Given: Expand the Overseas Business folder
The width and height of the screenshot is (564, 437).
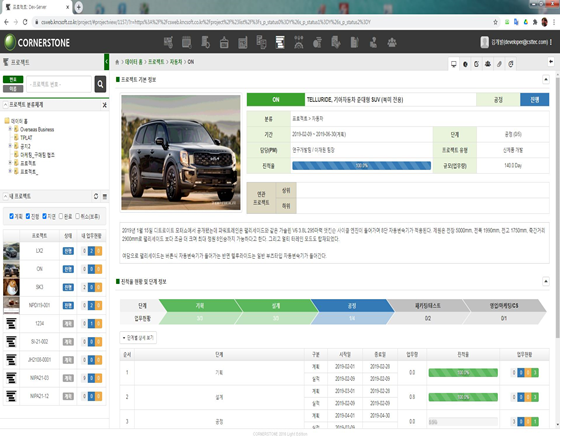Looking at the screenshot, I should [x=10, y=129].
